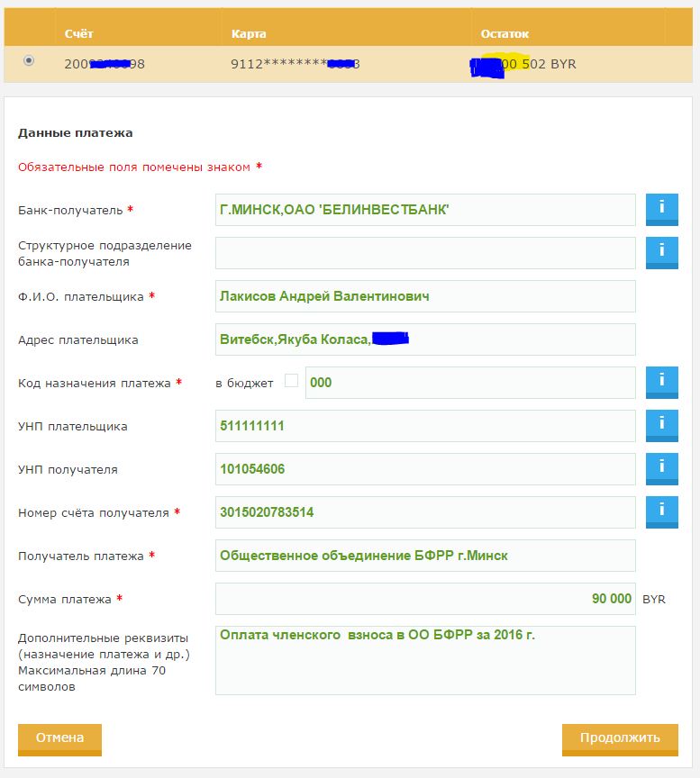The height and width of the screenshot is (778, 700).
Task: Open info icon for Структурное подразделение field
Action: (x=661, y=252)
